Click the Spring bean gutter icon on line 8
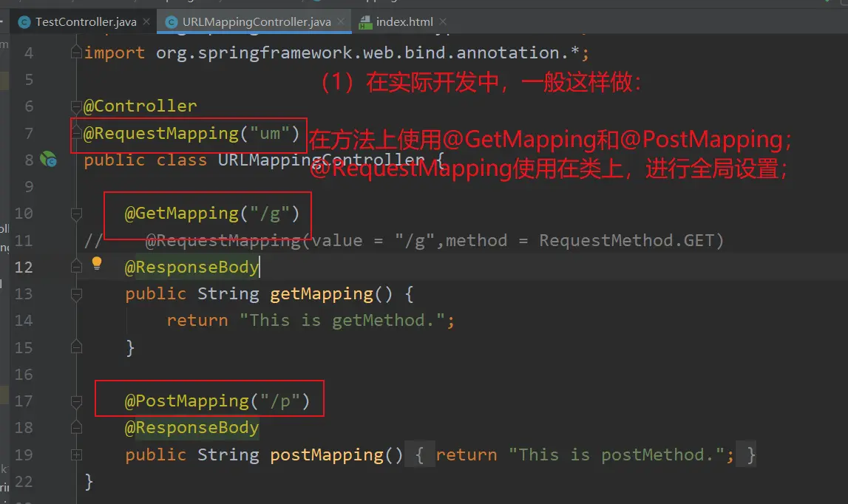Image resolution: width=848 pixels, height=504 pixels. [x=49, y=159]
